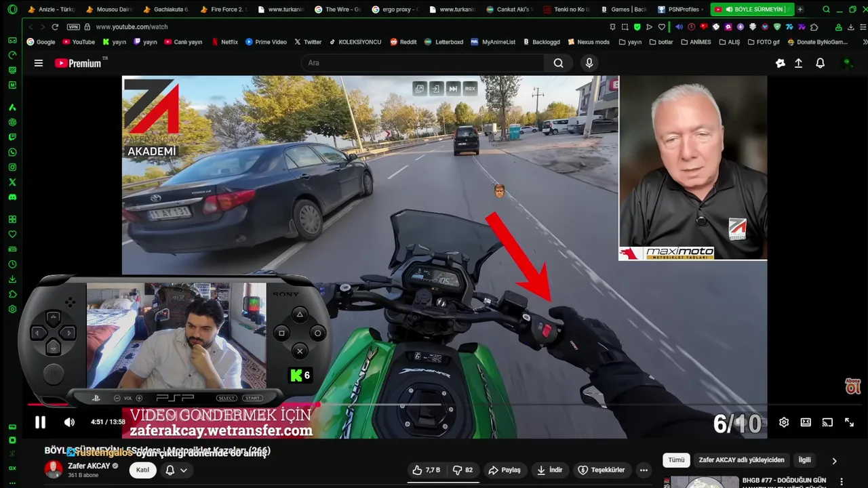Image resolution: width=868 pixels, height=488 pixels.
Task: Open Twitch in the Opera sidebar
Action: coord(12,137)
